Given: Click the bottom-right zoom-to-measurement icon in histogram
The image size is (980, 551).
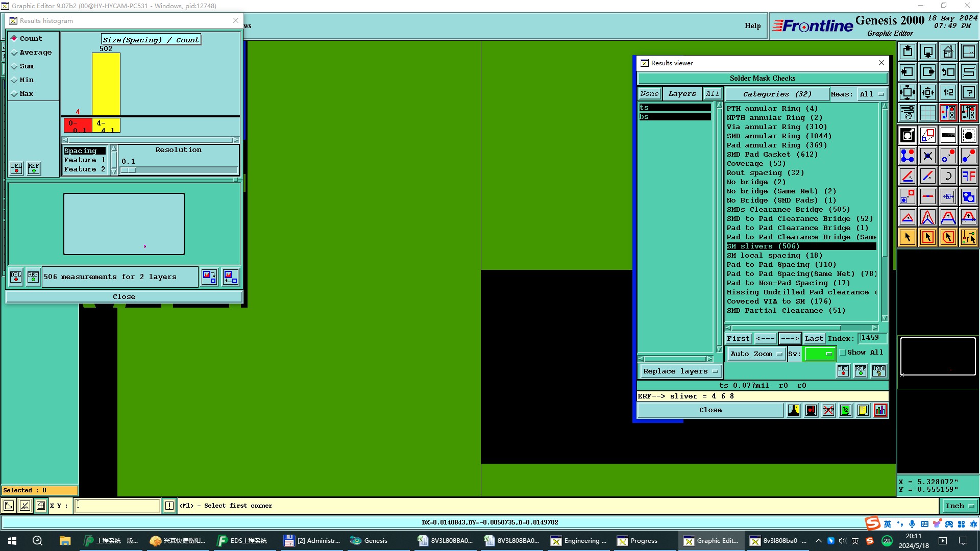Looking at the screenshot, I should click(230, 277).
